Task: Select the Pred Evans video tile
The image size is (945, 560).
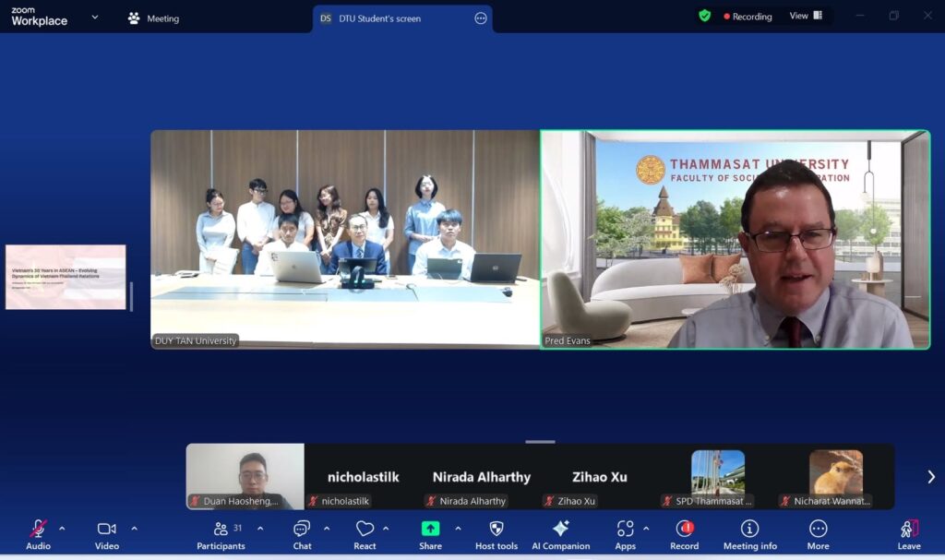Action: (736, 239)
